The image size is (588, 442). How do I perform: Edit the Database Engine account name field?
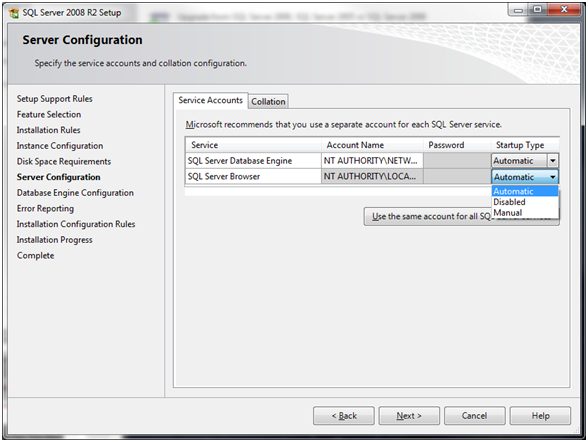click(372, 161)
